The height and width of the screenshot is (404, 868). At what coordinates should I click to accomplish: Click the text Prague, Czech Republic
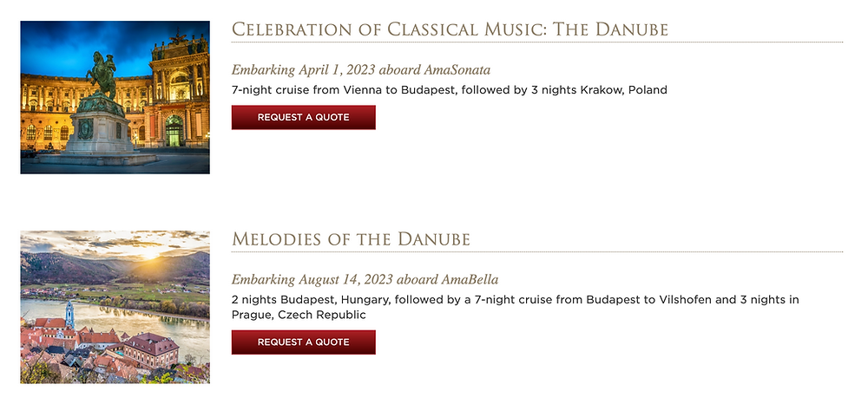coord(299,315)
